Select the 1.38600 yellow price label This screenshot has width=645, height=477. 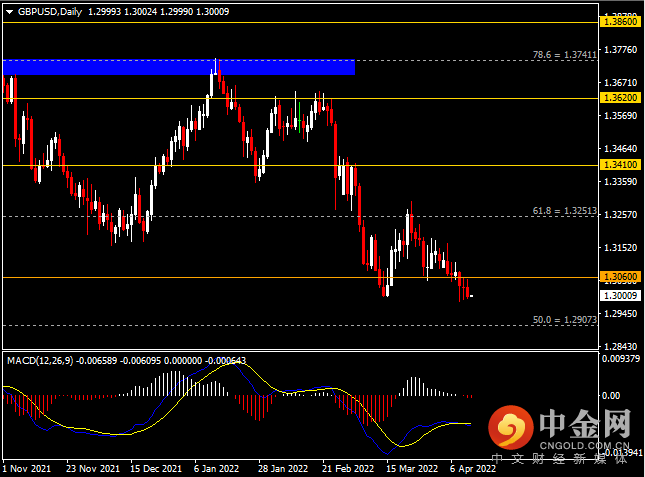(620, 22)
